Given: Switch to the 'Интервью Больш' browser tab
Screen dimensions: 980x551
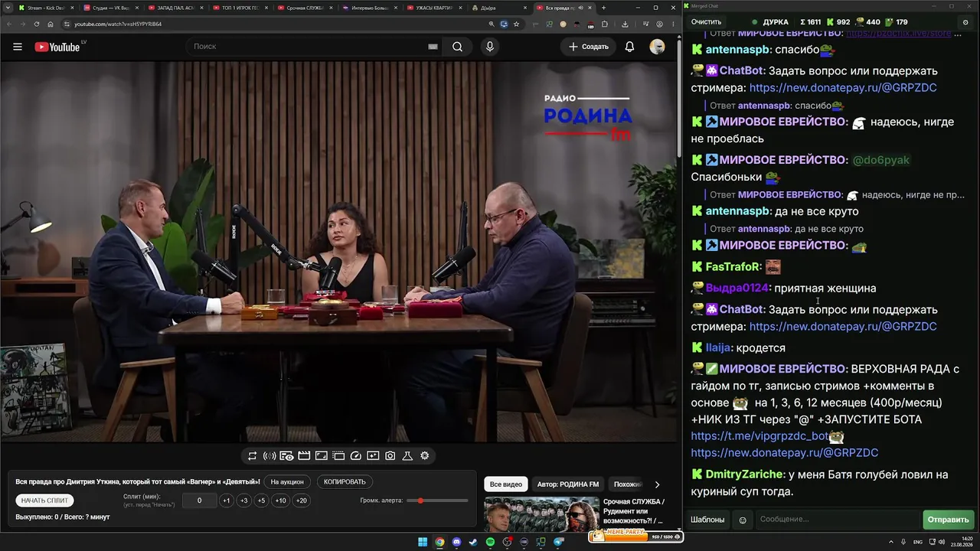Looking at the screenshot, I should click(x=371, y=8).
